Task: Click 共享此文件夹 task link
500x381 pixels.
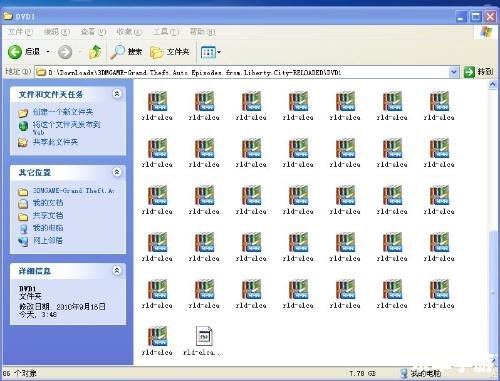Action: pos(55,142)
